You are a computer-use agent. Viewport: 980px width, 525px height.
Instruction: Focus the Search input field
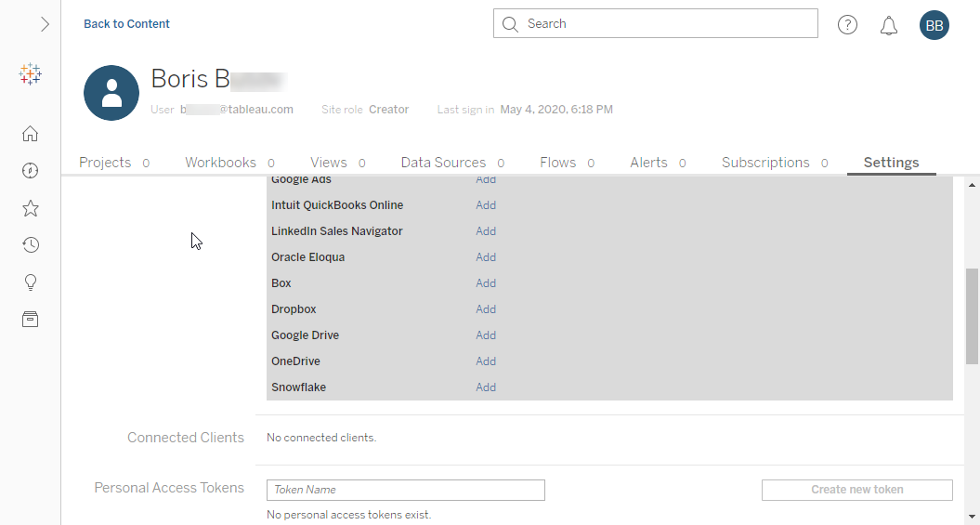coord(656,23)
